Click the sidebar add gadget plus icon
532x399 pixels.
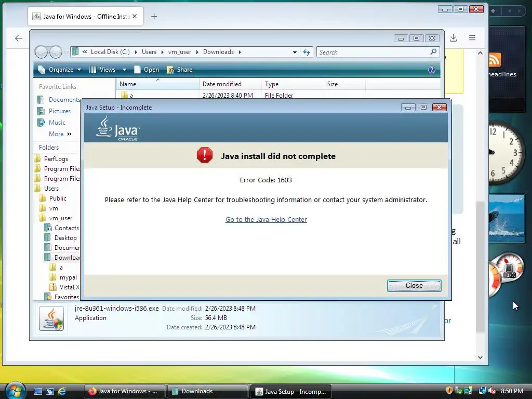click(x=493, y=11)
